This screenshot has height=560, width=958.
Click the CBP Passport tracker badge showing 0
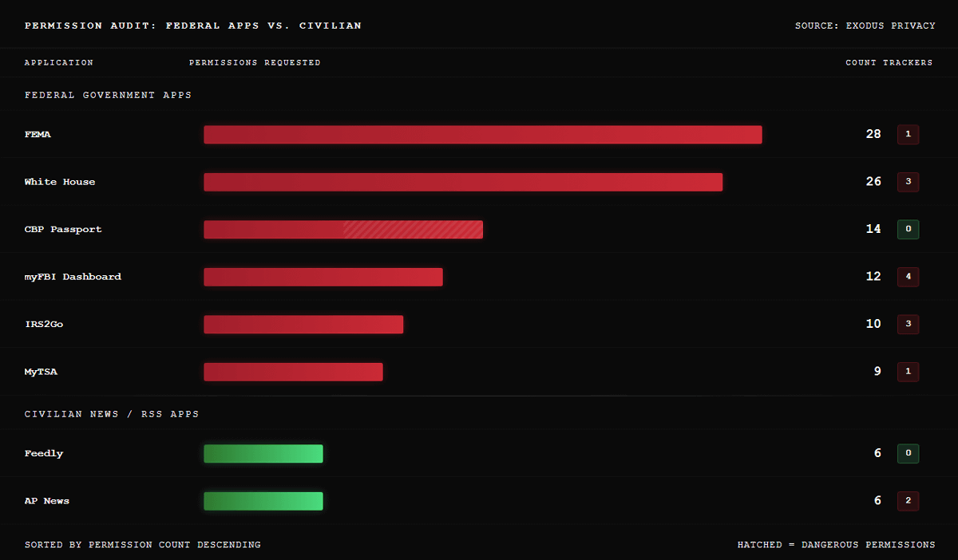[908, 229]
